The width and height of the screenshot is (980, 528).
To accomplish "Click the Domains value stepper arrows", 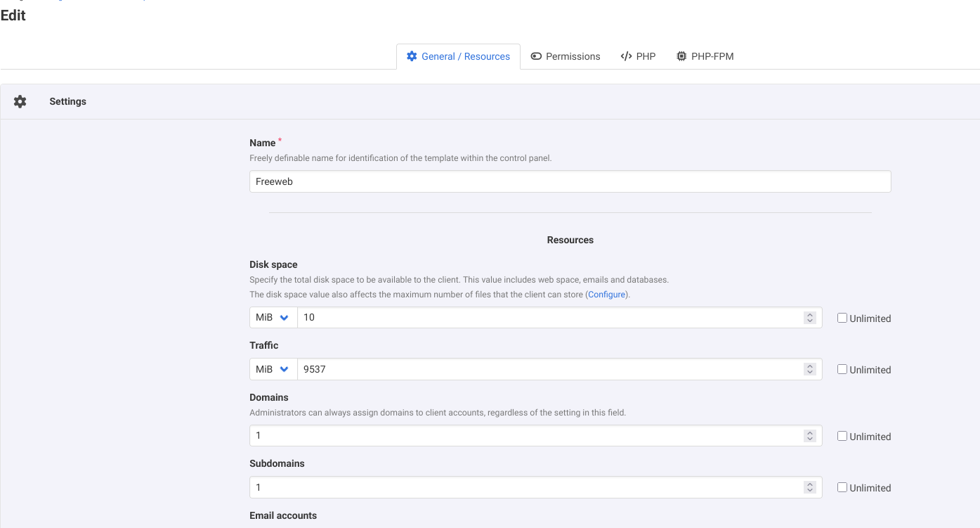I will click(x=809, y=436).
